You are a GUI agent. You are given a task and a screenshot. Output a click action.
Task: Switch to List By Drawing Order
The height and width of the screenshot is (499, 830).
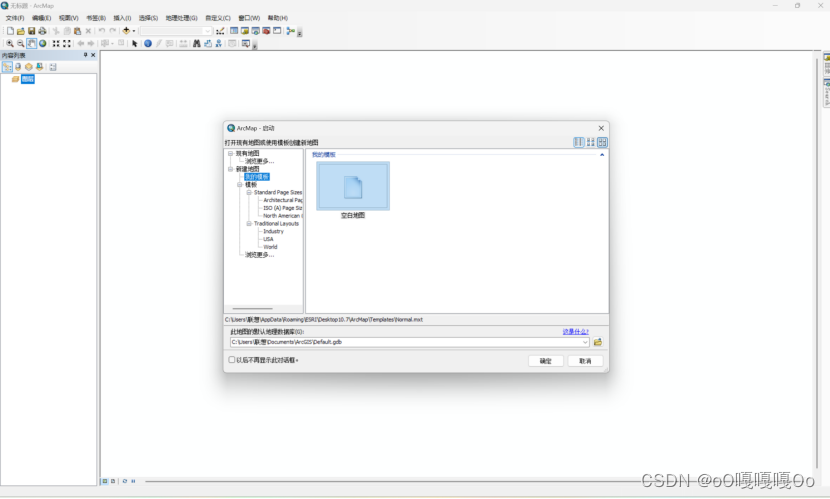coord(7,67)
